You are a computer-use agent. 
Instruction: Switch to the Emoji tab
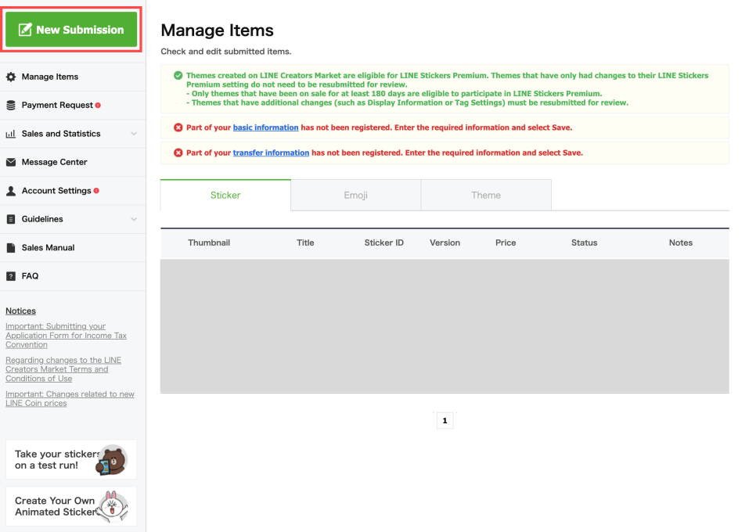pos(356,195)
